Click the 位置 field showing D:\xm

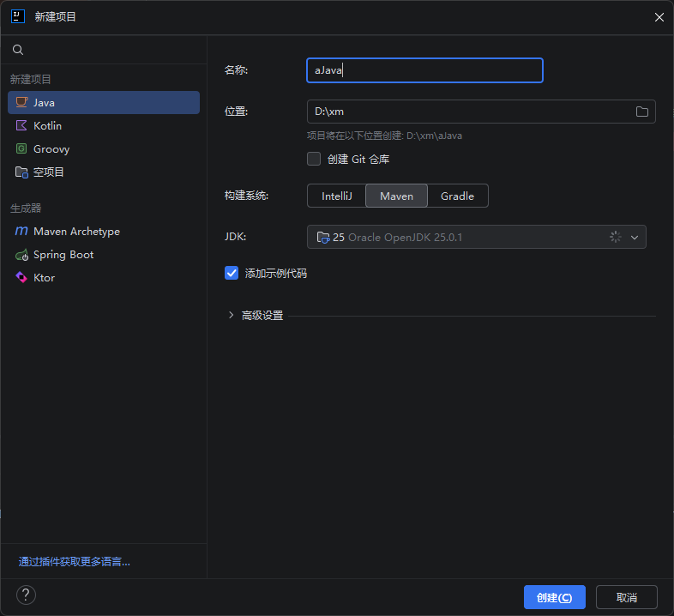481,112
